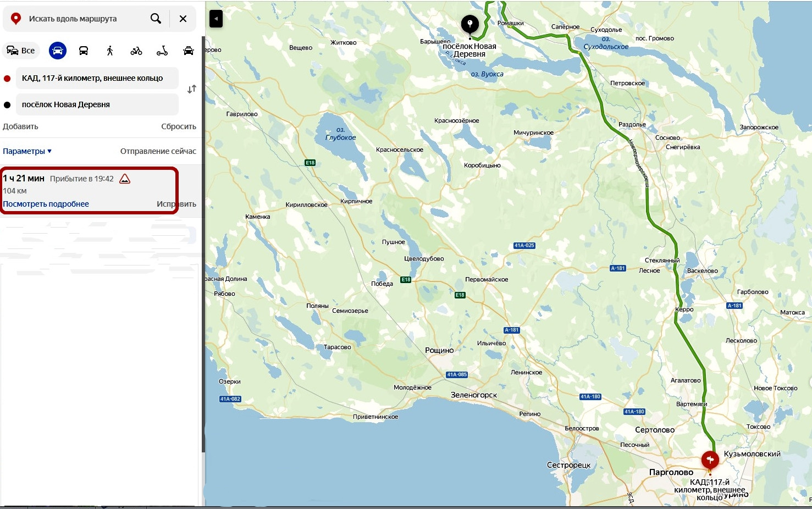This screenshot has width=812, height=509.
Task: Click the black destination pin on map
Action: tap(469, 24)
